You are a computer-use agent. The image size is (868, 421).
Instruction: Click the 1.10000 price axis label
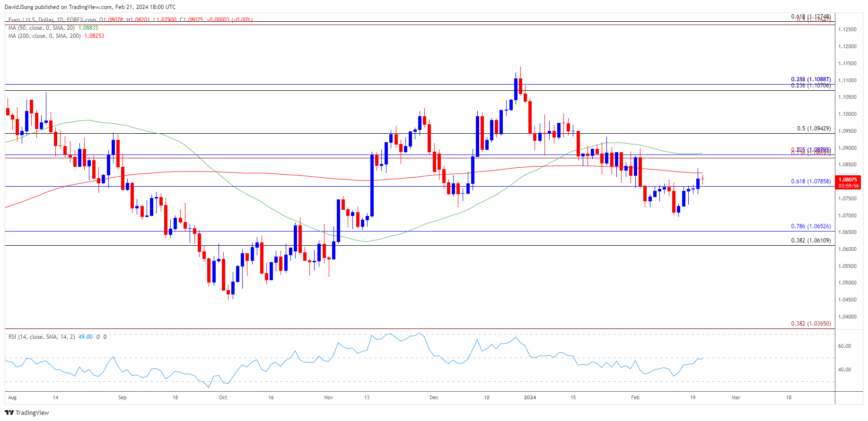click(x=847, y=114)
